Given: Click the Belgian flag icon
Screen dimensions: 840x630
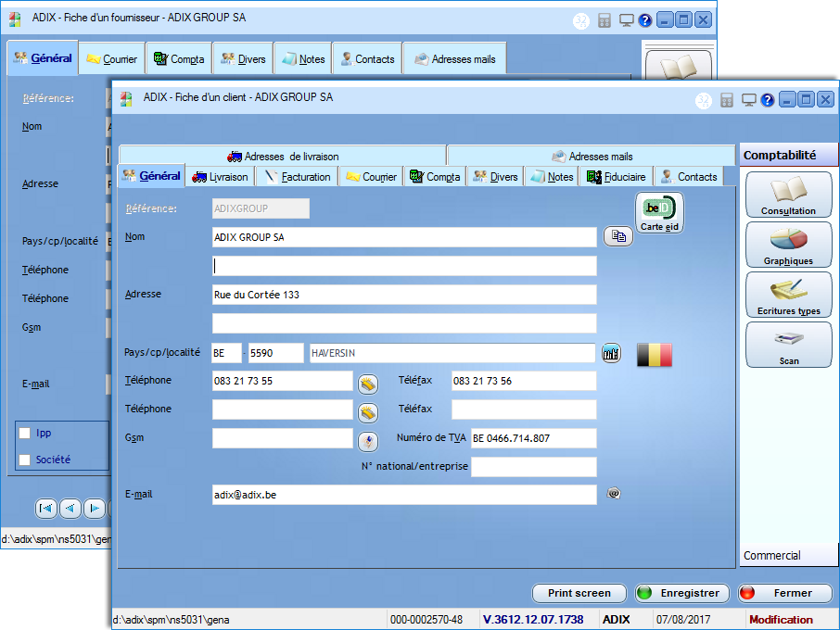Looking at the screenshot, I should click(655, 355).
